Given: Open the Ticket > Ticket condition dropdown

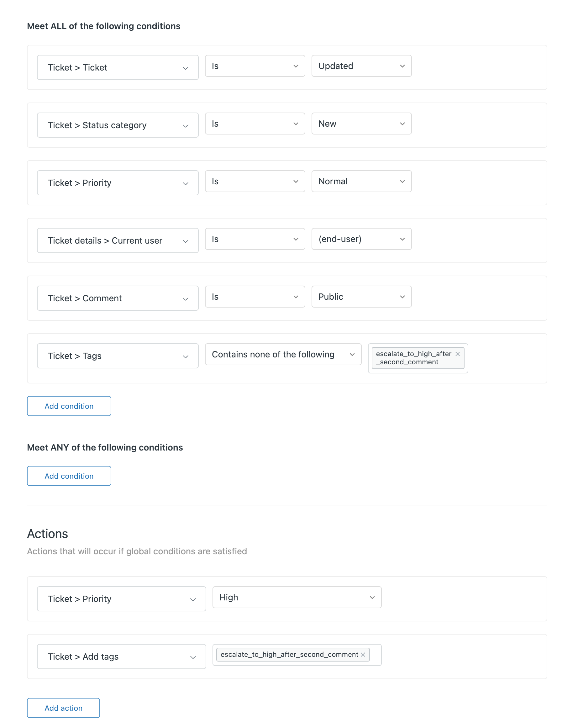Looking at the screenshot, I should point(117,67).
